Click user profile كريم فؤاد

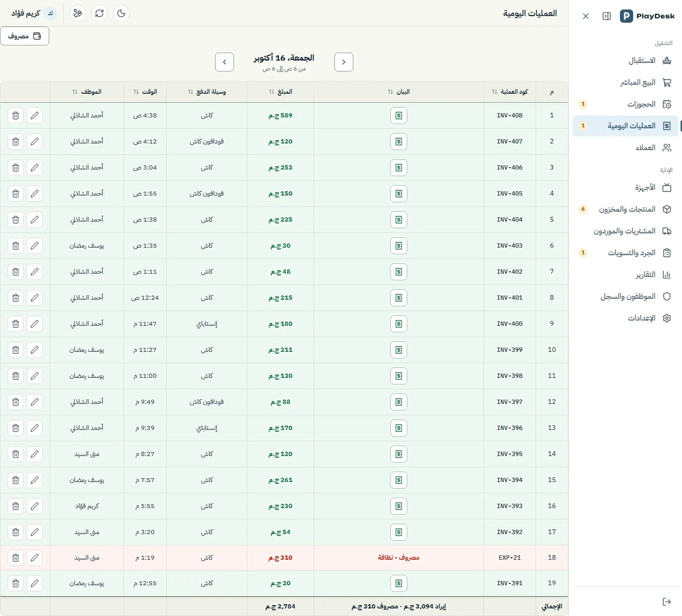[x=34, y=13]
